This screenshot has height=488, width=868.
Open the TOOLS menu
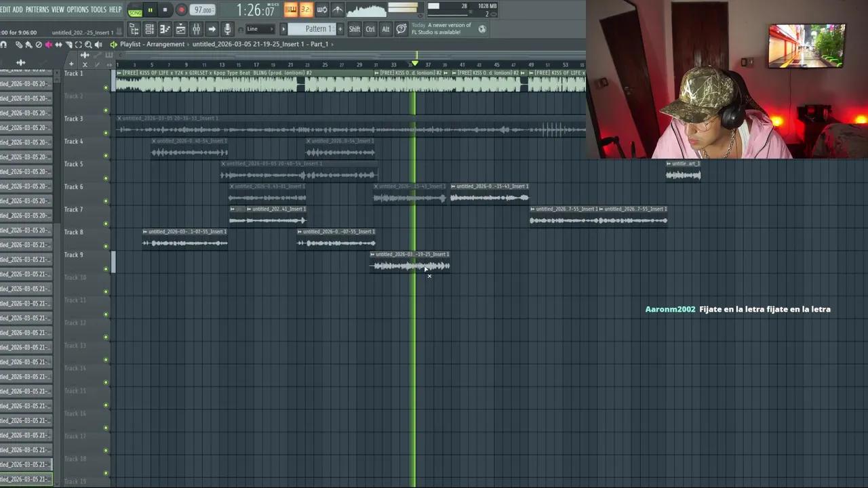click(98, 9)
